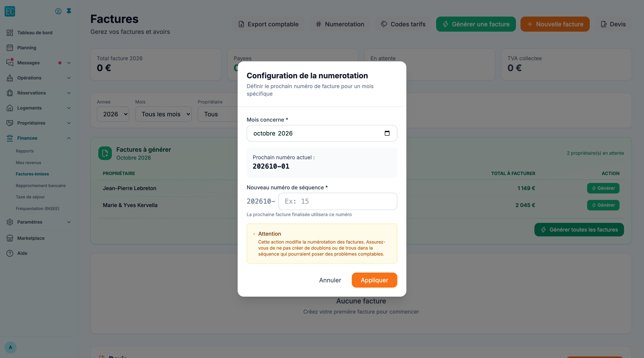
Task: Toggle the sidebar pin icon
Action: pos(69,11)
